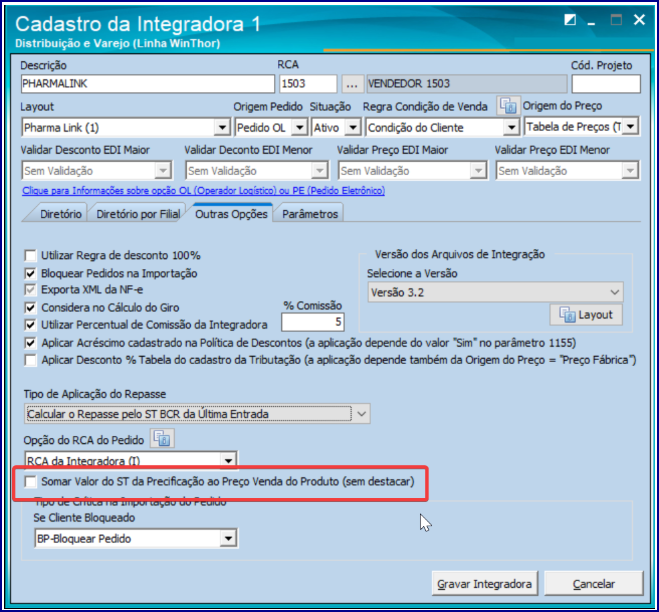Toggle Exporta XML da NF-e checkbox
The width and height of the screenshot is (659, 612).
(x=30, y=290)
